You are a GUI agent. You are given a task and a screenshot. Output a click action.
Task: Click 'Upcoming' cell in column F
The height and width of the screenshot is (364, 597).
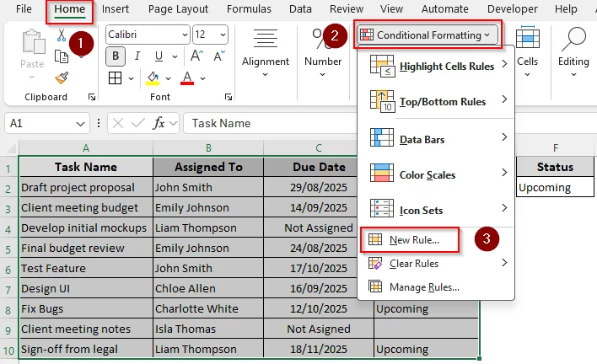click(x=555, y=187)
